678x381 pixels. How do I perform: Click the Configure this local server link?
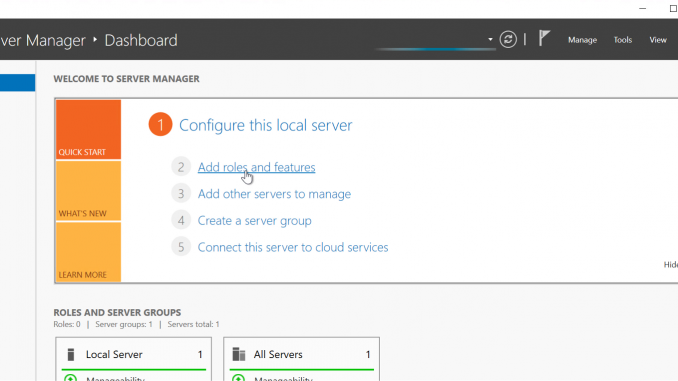tap(265, 125)
